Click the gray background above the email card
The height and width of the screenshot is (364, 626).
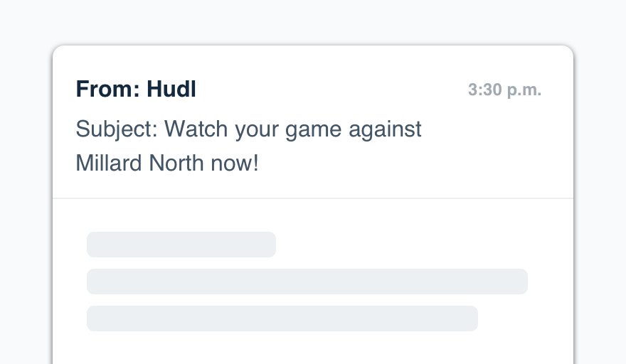[313, 21]
